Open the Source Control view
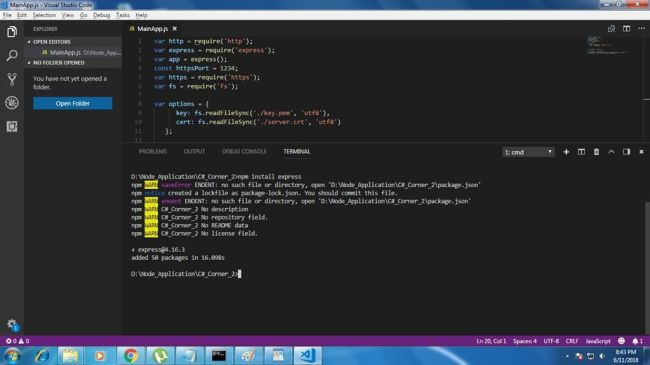This screenshot has height=365, width=650. coord(12,79)
